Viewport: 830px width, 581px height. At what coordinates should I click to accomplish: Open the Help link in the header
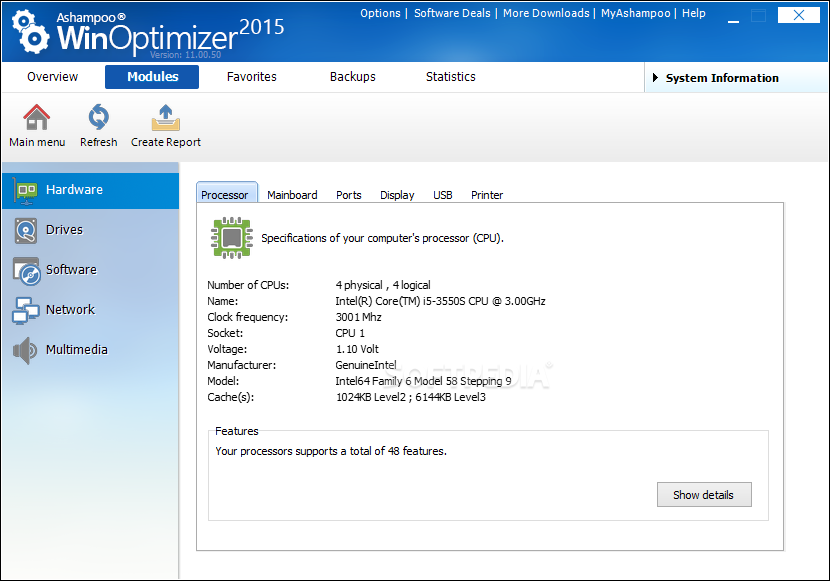[693, 13]
